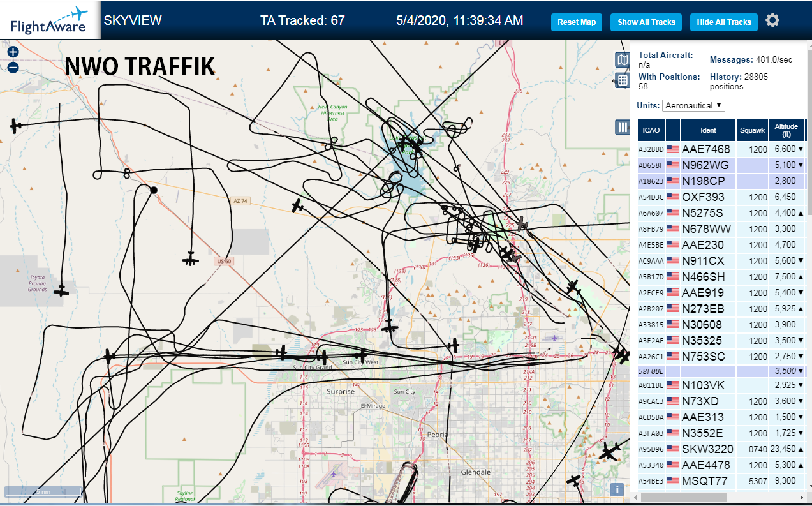This screenshot has height=506, width=812.
Task: Click the Surprise city label on map
Action: (x=341, y=391)
